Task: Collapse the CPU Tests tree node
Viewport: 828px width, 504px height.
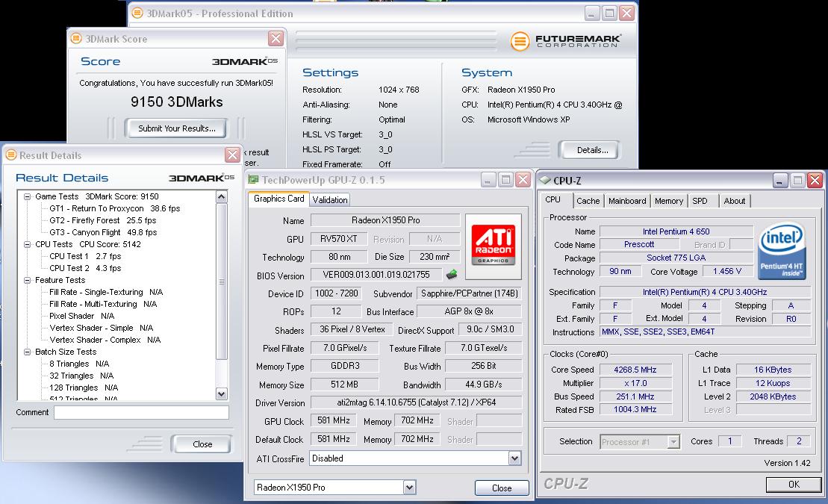Action: tap(27, 244)
